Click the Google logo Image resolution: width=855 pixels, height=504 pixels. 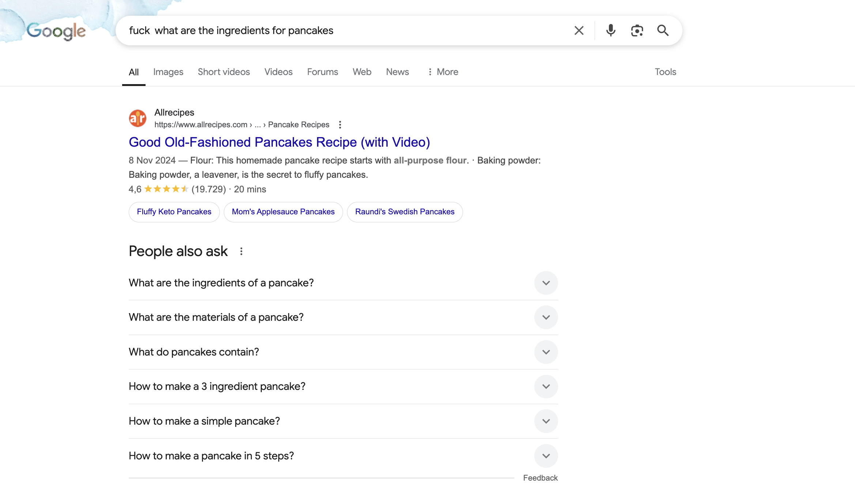56,31
